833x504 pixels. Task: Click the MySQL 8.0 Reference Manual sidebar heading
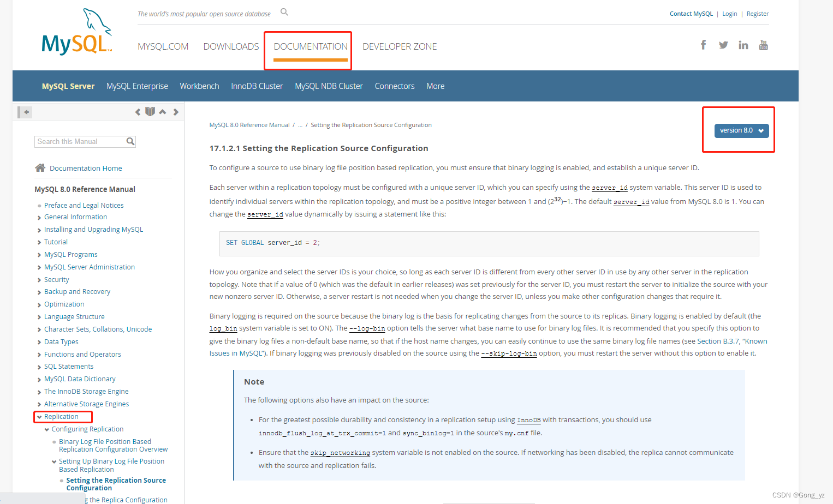pyautogui.click(x=85, y=189)
